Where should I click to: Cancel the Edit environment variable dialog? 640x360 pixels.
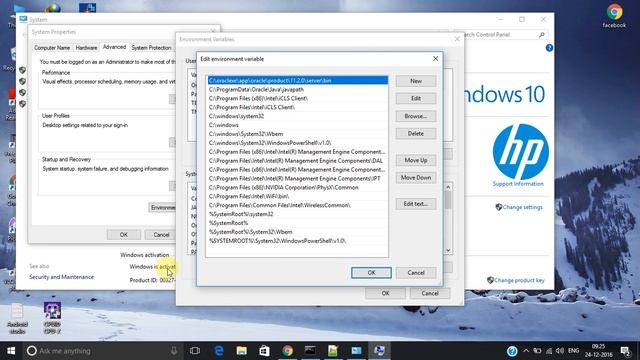pyautogui.click(x=416, y=273)
